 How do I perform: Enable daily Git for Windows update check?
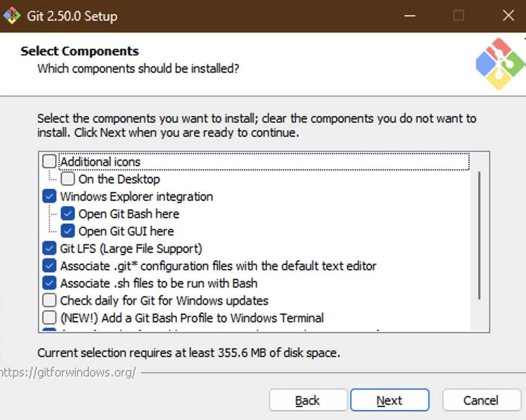pyautogui.click(x=49, y=301)
